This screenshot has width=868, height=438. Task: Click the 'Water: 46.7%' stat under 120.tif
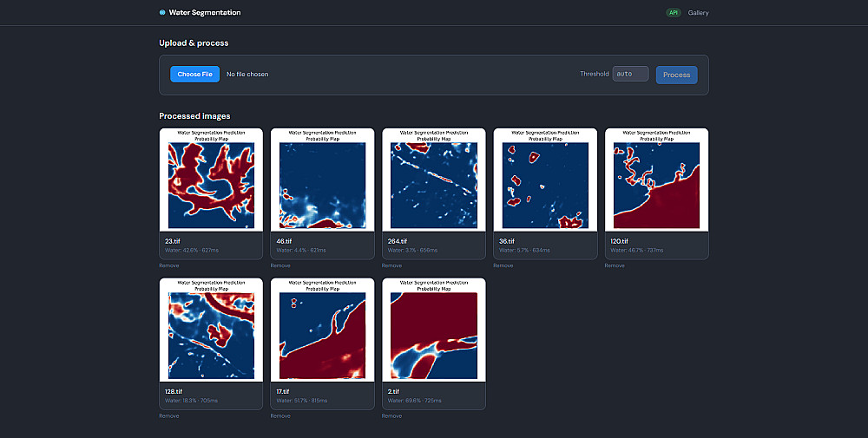click(628, 251)
